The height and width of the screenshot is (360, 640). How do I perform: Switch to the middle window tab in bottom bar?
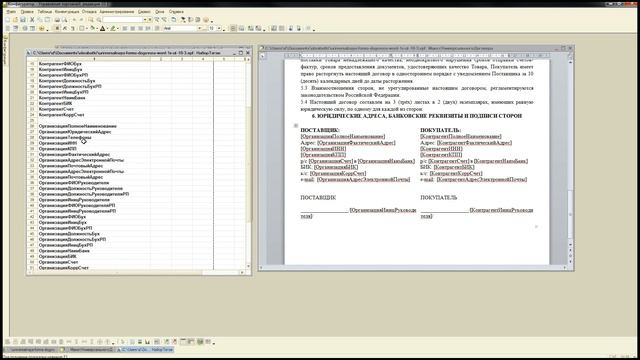[x=87, y=350]
